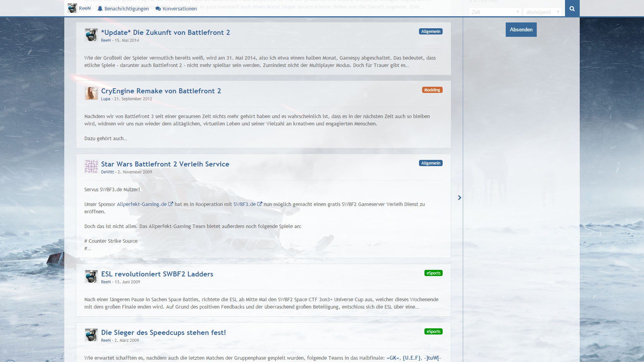The image size is (644, 362).
Task: Open author DeWitt's profile link
Action: tap(108, 172)
